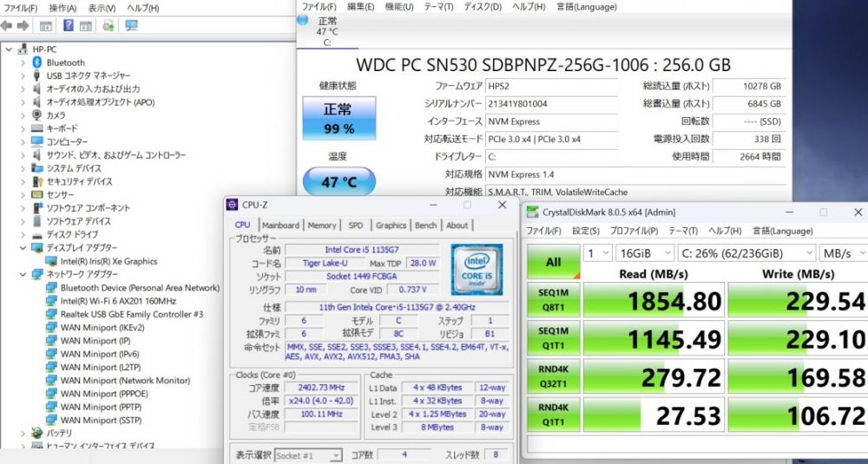This screenshot has height=464, width=868.
Task: Click the CrystalDiskMark window title icon
Action: point(532,212)
